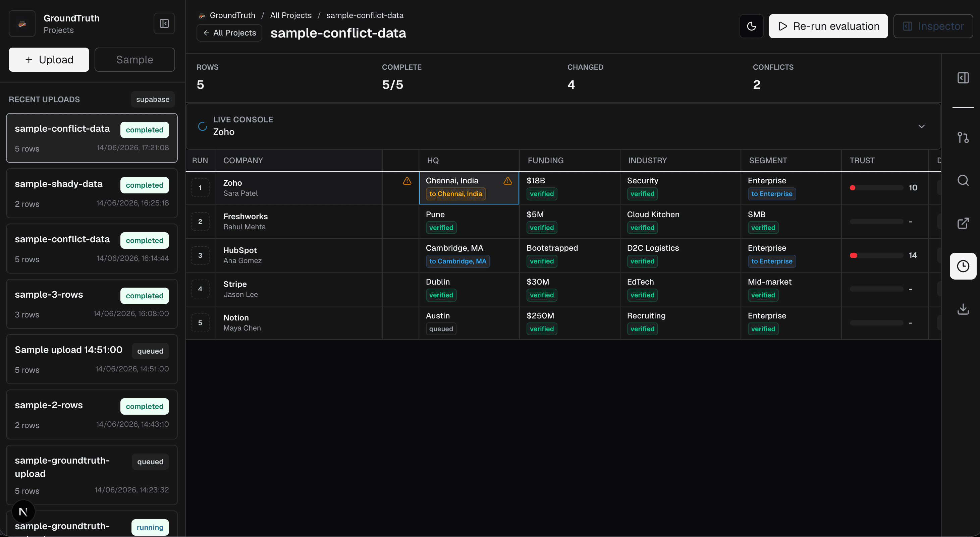Select the Stripe company cell
The image size is (980, 537).
point(298,289)
